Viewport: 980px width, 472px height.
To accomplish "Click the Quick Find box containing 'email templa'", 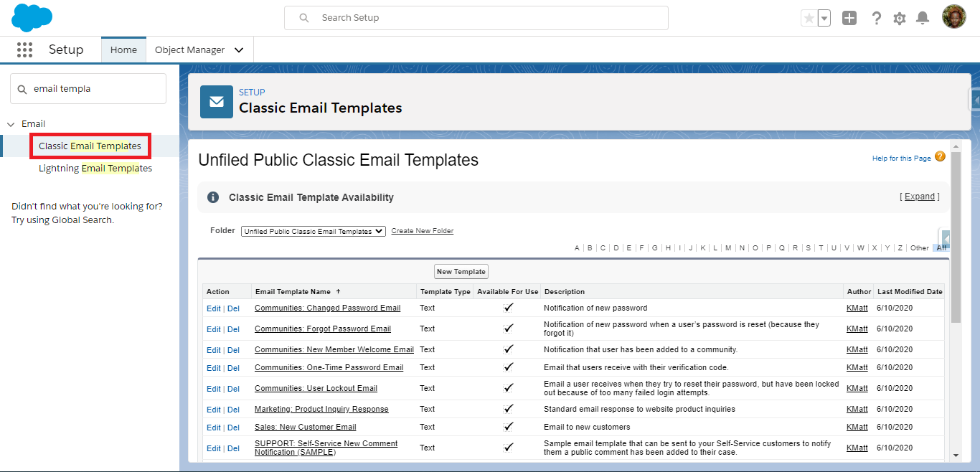I will [x=88, y=89].
